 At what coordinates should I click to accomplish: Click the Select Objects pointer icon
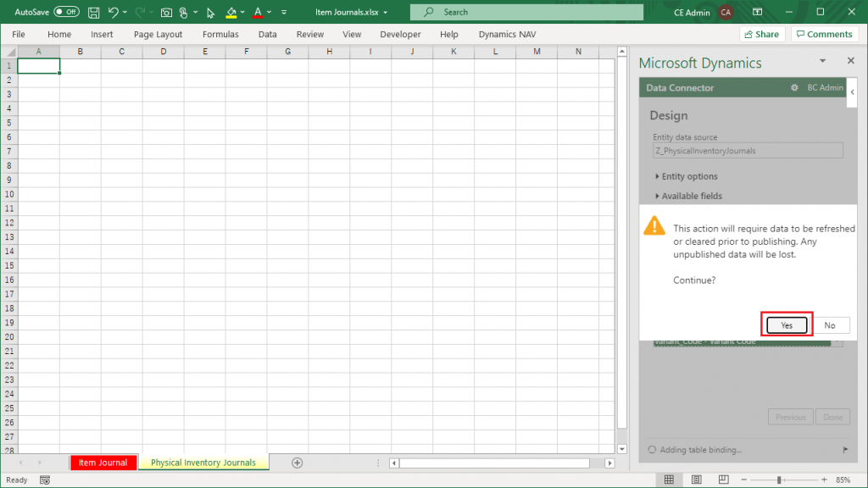210,12
